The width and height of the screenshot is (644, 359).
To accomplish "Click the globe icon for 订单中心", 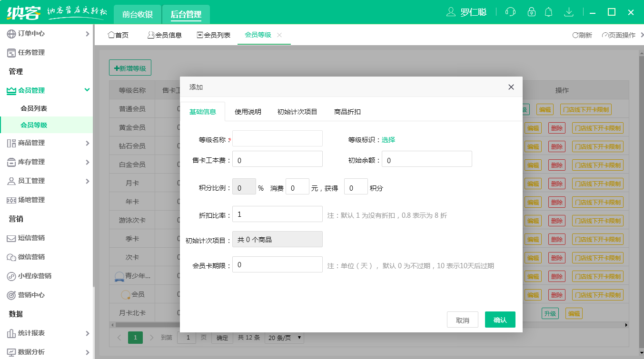I will [11, 34].
